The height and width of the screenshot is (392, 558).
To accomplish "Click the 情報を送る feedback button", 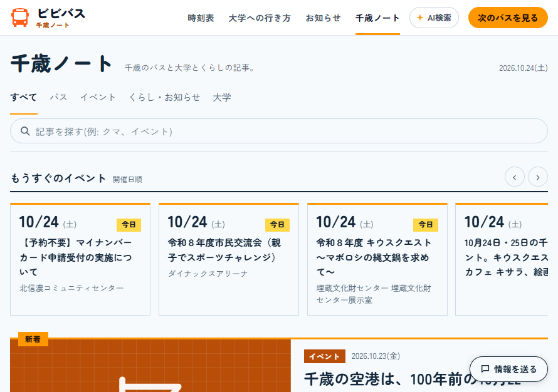I will [x=508, y=369].
